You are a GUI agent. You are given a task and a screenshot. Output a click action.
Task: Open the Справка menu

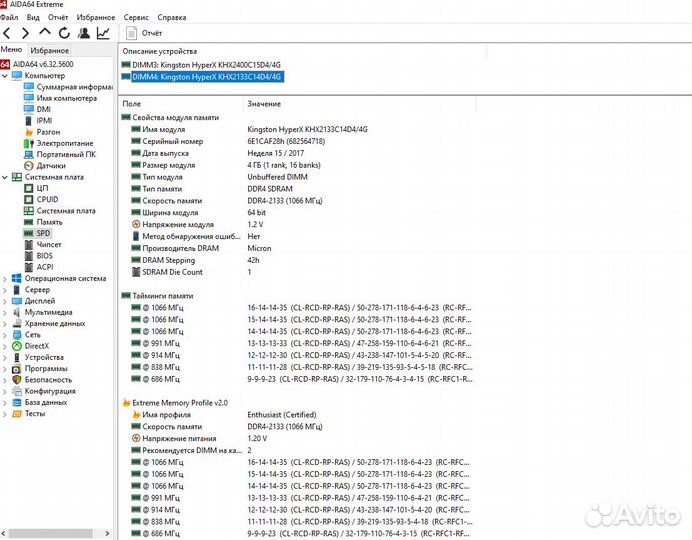pyautogui.click(x=172, y=17)
